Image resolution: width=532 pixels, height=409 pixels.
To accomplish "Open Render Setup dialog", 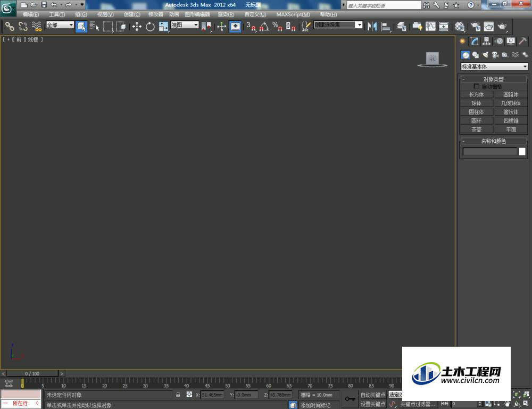I will (x=475, y=26).
